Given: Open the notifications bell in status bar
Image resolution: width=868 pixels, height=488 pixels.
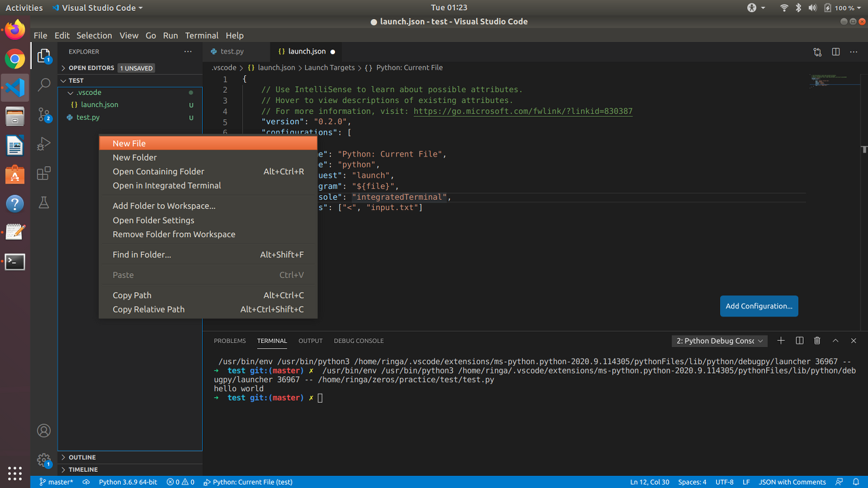Looking at the screenshot, I should [x=856, y=482].
